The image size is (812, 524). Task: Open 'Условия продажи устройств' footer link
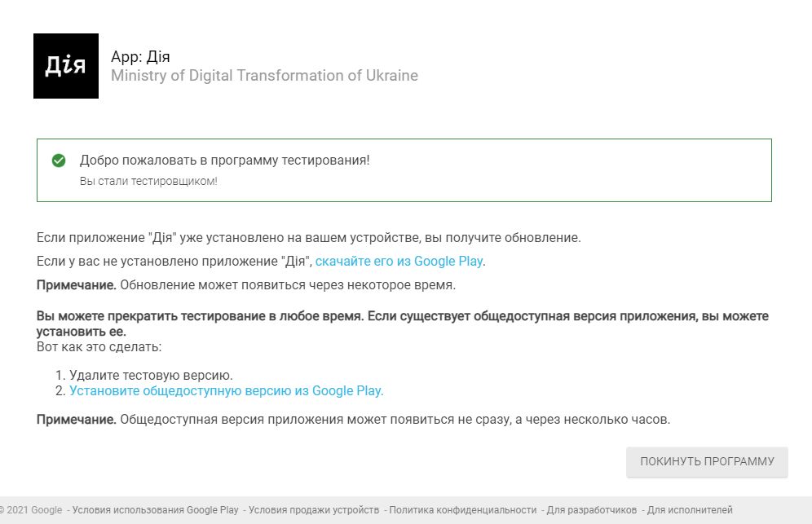point(314,510)
